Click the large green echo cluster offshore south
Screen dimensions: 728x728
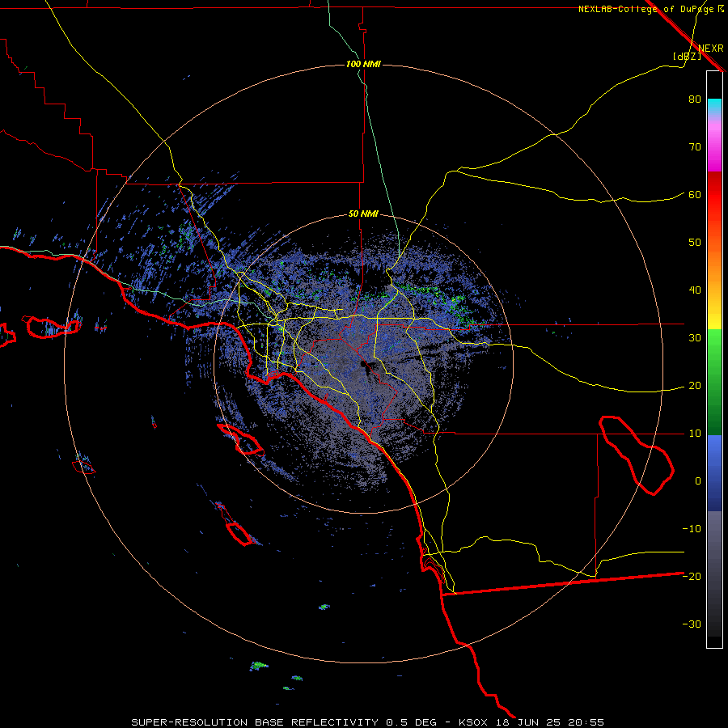[259, 666]
